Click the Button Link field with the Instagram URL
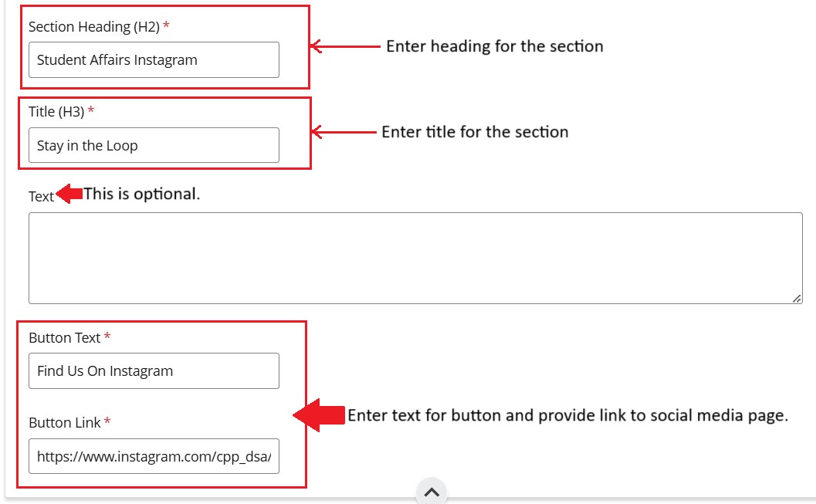The height and width of the screenshot is (504, 816). [x=154, y=456]
